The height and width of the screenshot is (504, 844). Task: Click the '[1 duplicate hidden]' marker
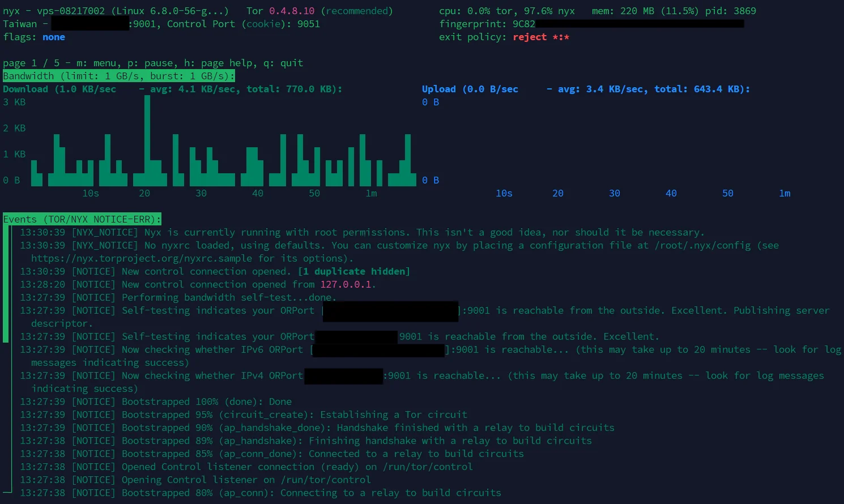point(354,271)
